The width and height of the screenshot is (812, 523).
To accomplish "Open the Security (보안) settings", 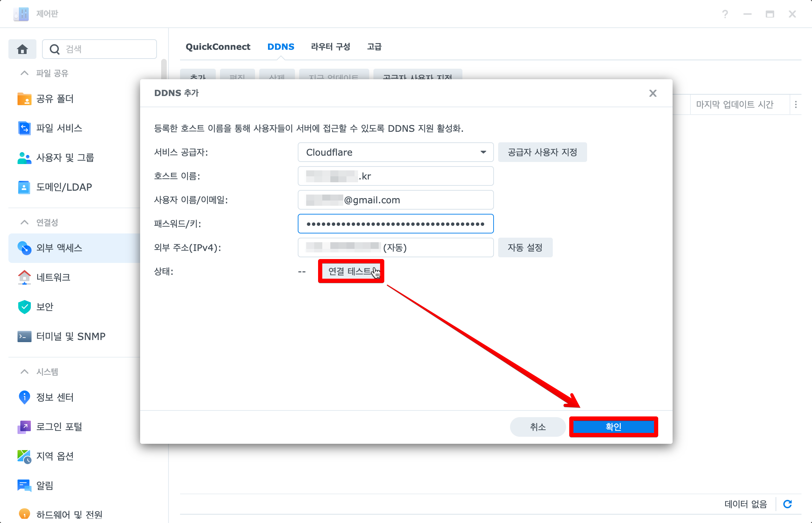I will [x=45, y=307].
